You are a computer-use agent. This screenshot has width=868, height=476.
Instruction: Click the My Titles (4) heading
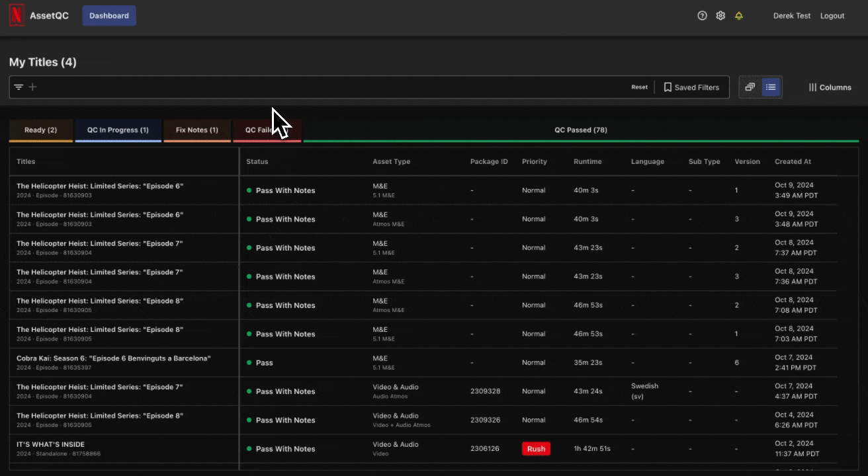(43, 62)
